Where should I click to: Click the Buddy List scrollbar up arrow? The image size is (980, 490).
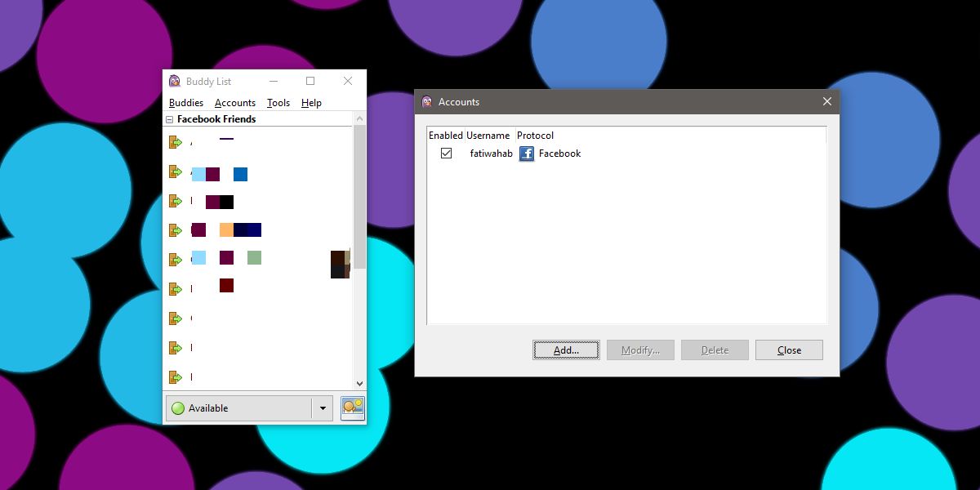click(359, 119)
